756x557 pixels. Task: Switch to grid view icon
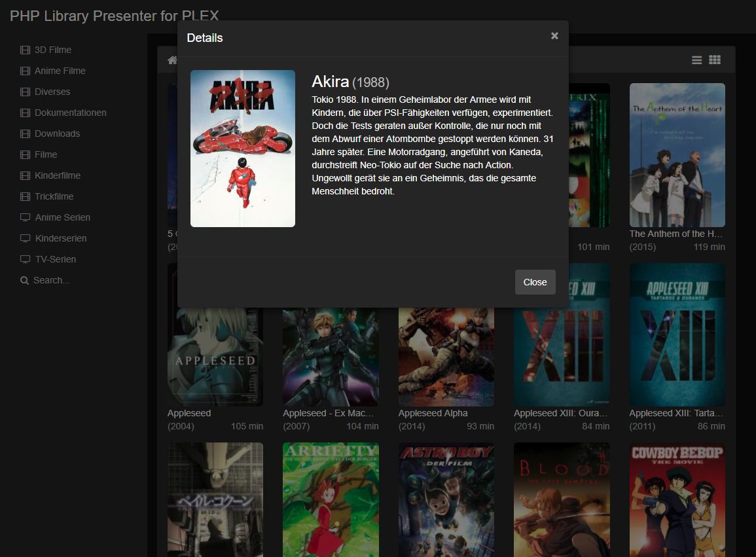(715, 60)
